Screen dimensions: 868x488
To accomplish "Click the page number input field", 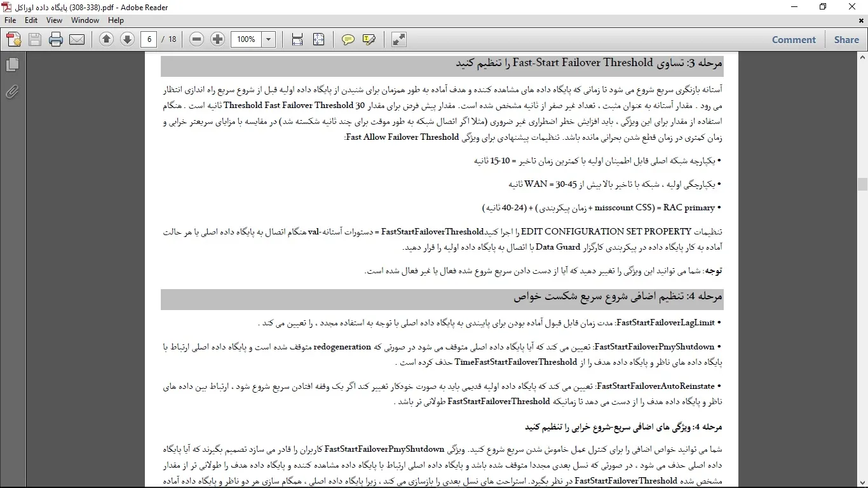I will click(149, 39).
